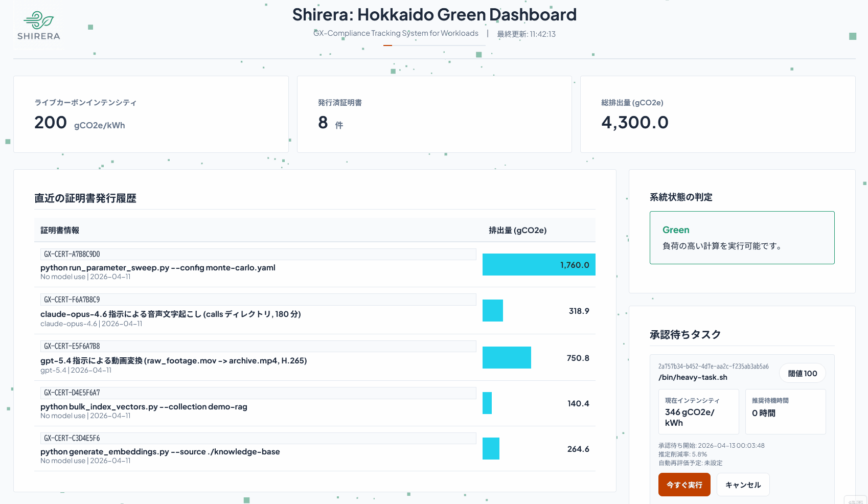Select certificate ID GX-CERT-A7B8C9D0

pos(258,254)
